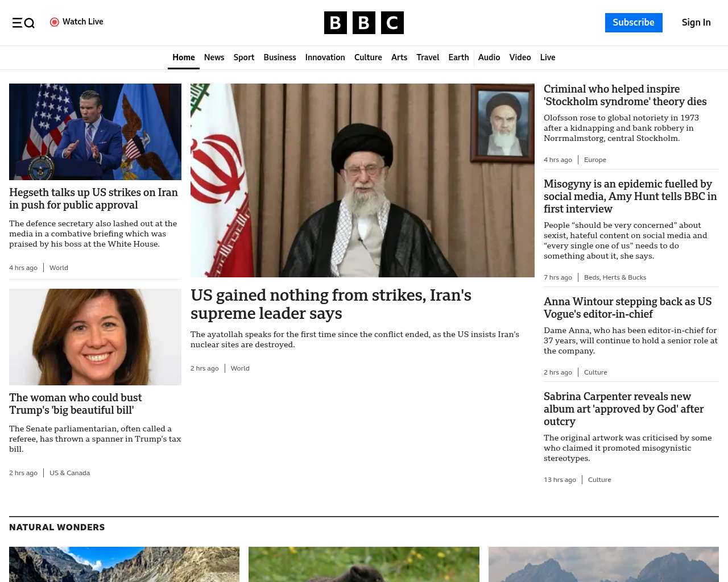
Task: Open Sabrina Carpenter album art headline
Action: 624,409
